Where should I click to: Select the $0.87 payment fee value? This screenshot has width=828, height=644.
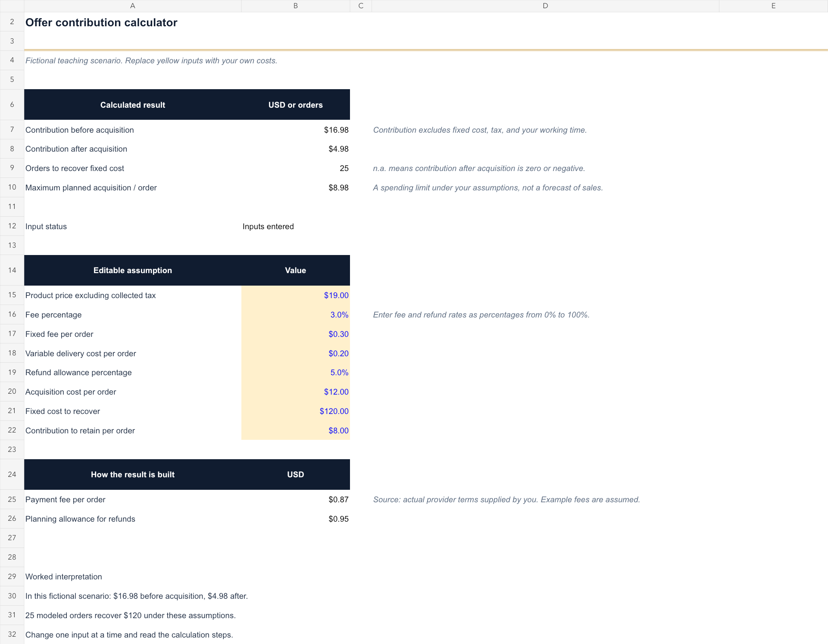pos(296,499)
